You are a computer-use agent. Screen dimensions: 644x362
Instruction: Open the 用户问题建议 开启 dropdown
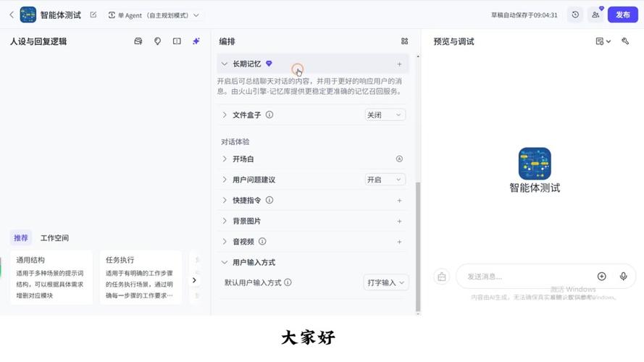[385, 180]
